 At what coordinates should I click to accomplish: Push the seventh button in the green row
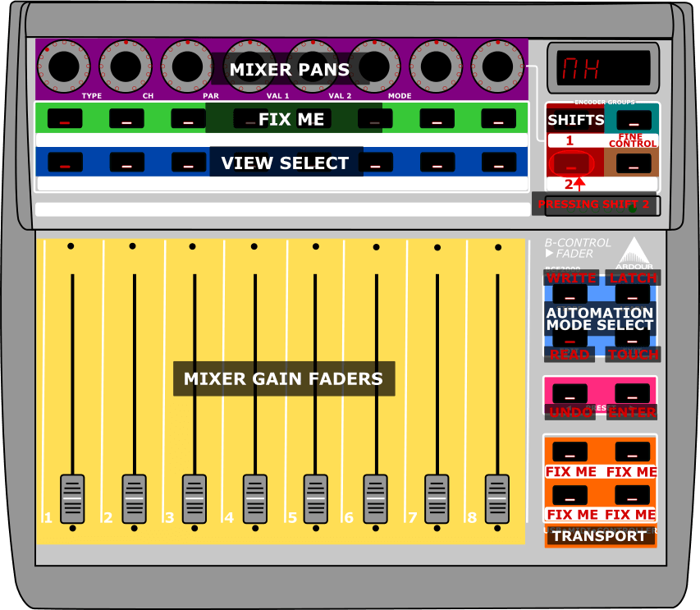(437, 118)
